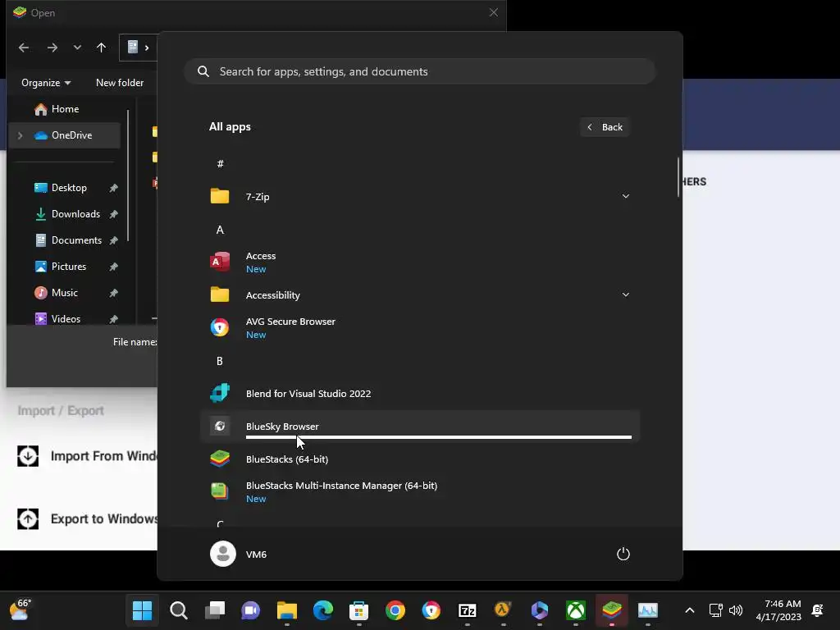Image resolution: width=840 pixels, height=630 pixels.
Task: Open AVG Secure Browser from the taskbar
Action: coord(431,610)
